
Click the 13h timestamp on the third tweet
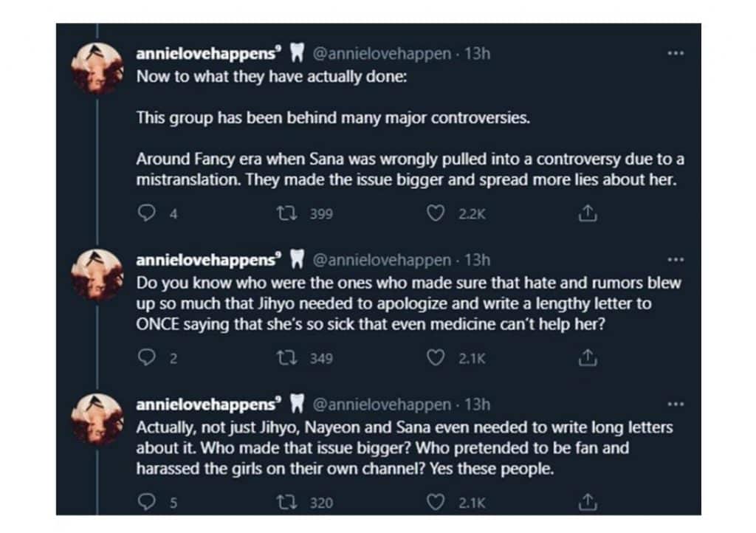tap(478, 405)
